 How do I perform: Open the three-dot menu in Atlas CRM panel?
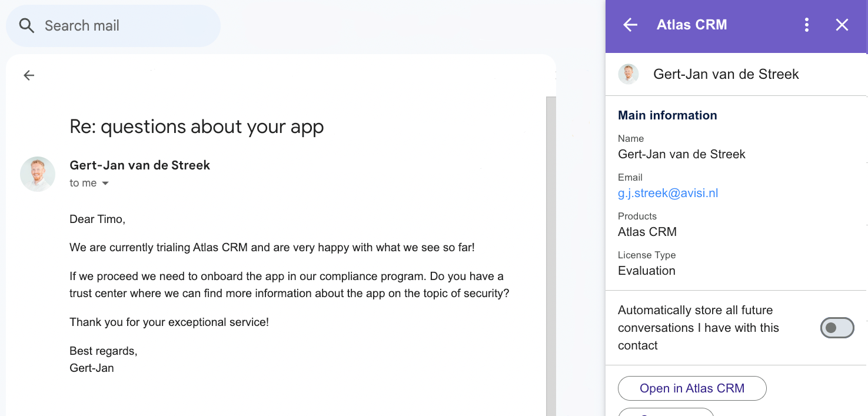pos(806,25)
